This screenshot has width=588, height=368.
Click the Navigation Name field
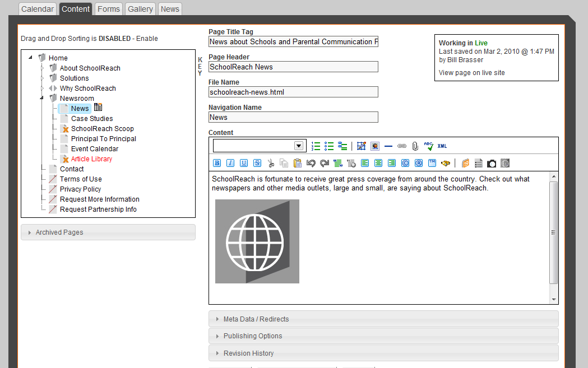point(293,117)
